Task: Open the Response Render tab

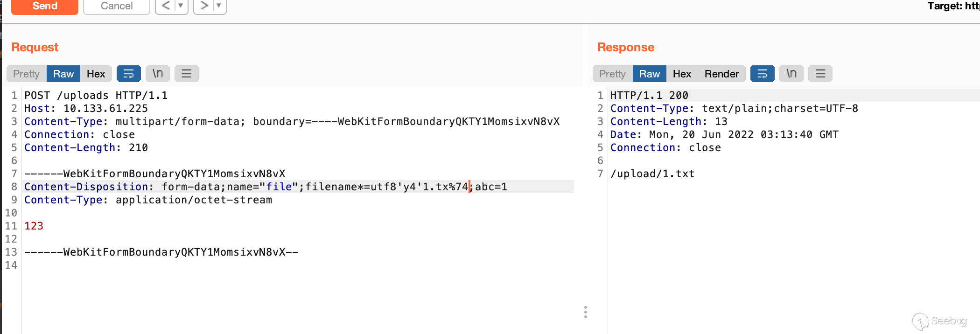Action: coord(721,74)
